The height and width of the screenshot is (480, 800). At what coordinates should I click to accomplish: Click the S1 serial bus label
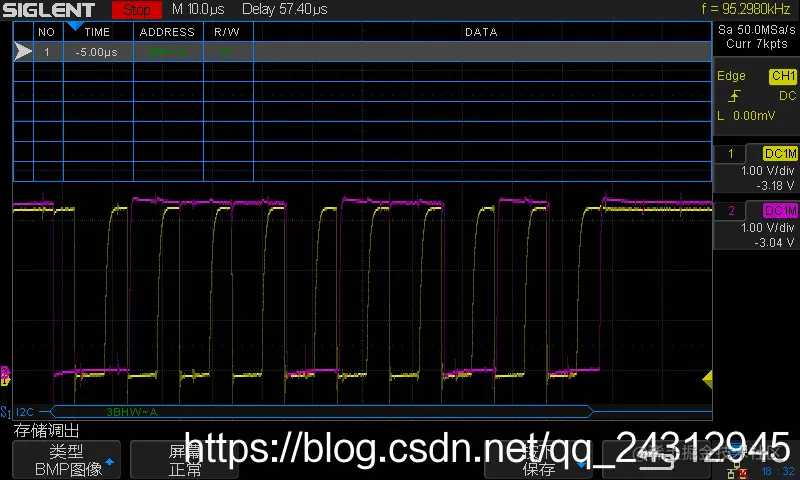[6, 412]
